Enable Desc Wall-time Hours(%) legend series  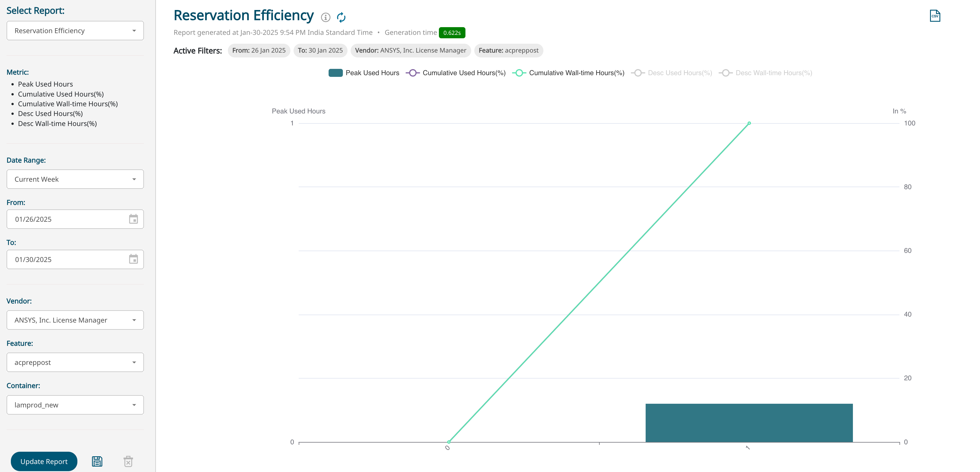click(x=766, y=73)
